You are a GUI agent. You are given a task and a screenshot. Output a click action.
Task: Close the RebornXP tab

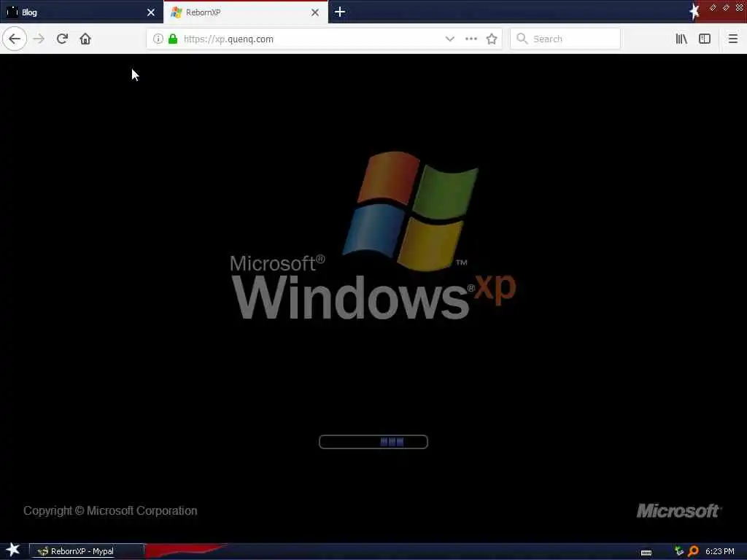pyautogui.click(x=315, y=12)
